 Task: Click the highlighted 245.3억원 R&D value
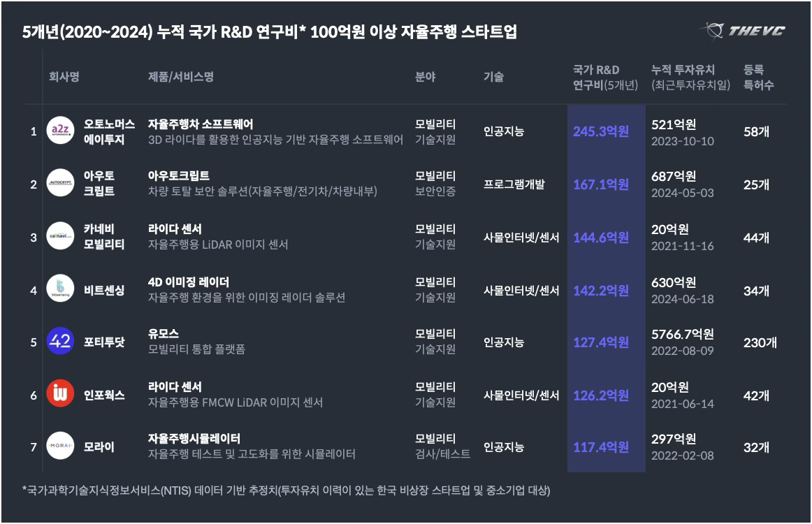click(x=601, y=131)
